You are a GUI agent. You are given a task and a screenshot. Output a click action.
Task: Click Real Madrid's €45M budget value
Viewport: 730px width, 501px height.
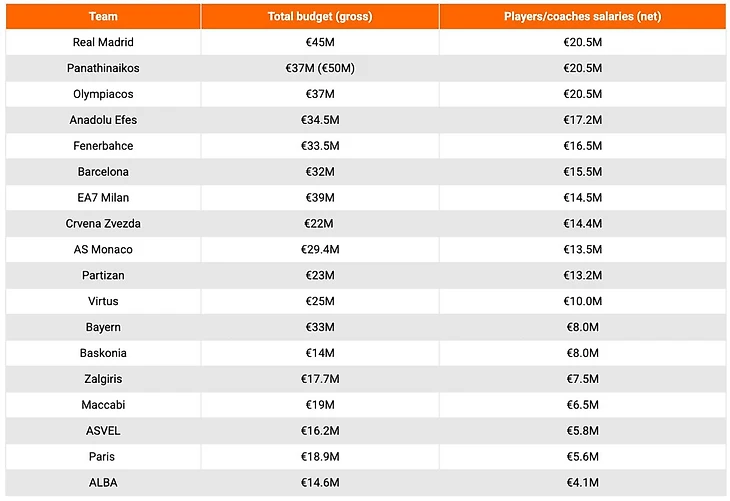pos(321,42)
